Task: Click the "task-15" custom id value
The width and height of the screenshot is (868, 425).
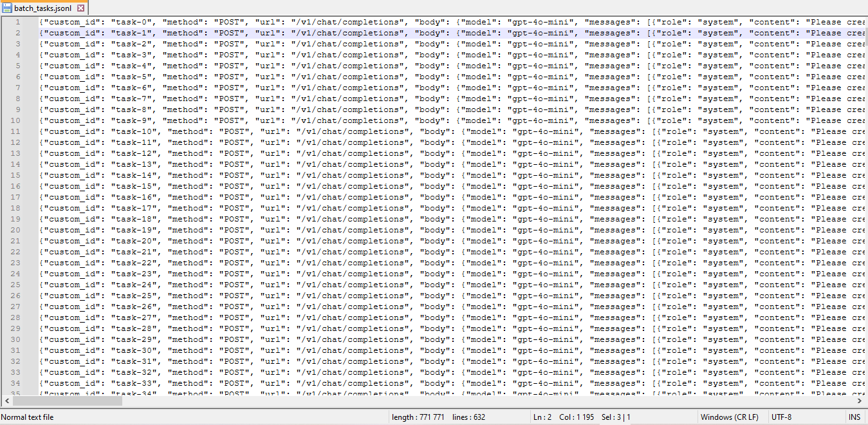Action: [x=134, y=186]
